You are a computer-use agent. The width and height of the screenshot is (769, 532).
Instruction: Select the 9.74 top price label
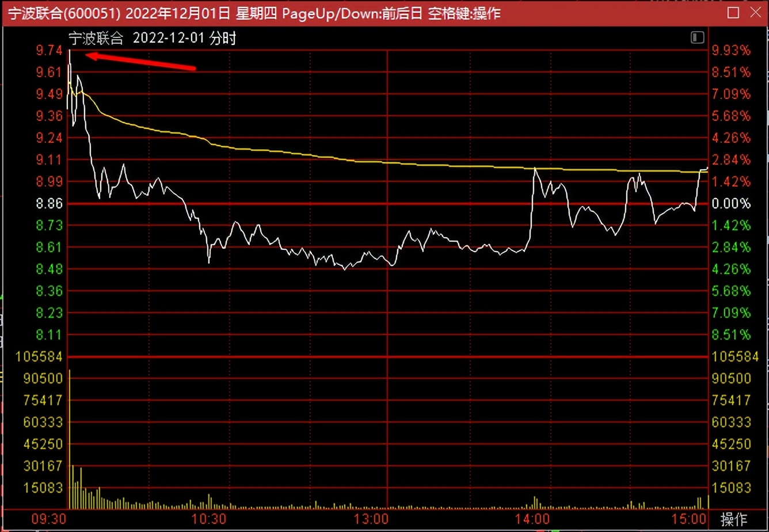(48, 51)
